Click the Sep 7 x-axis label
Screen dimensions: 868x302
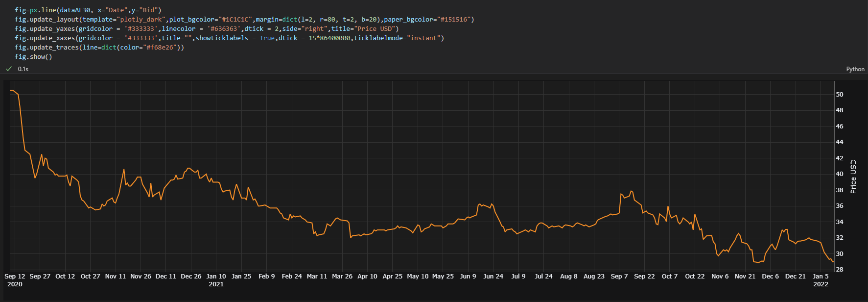tap(619, 277)
